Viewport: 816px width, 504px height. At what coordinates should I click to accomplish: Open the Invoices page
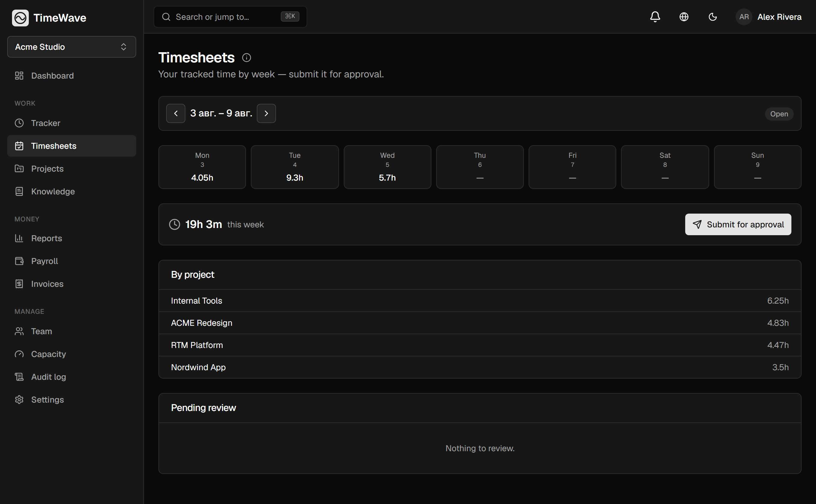pyautogui.click(x=72, y=284)
